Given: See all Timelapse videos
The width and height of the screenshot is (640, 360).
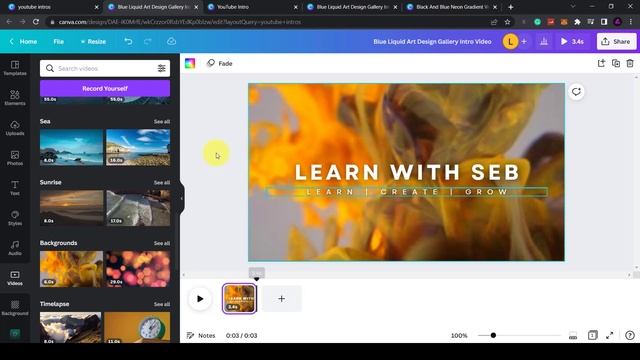Looking at the screenshot, I should [162, 304].
